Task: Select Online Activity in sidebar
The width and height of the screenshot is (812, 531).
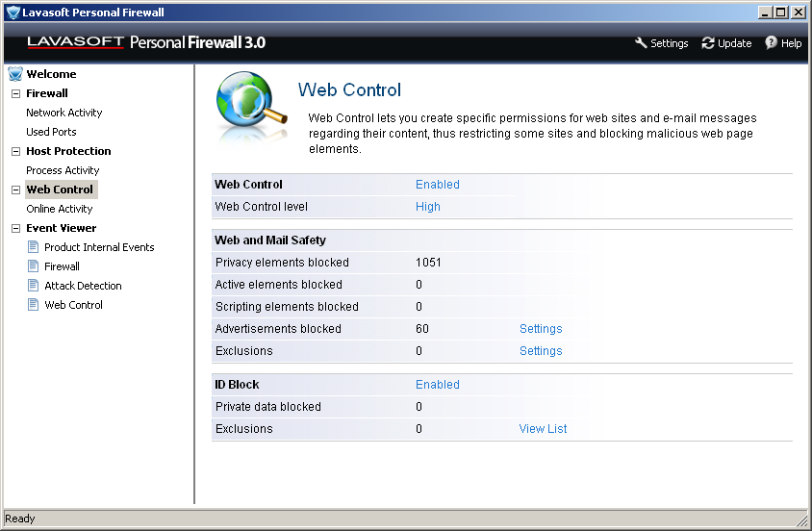Action: point(60,209)
